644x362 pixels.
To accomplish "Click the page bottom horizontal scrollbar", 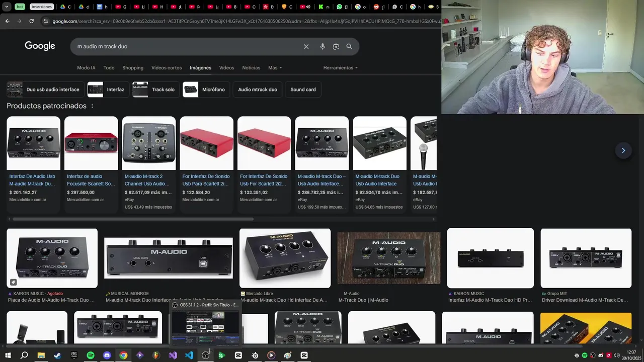I will tap(294, 346).
